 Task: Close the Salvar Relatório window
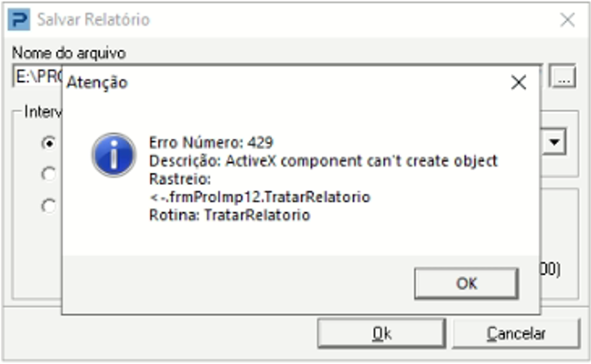pos(567,19)
